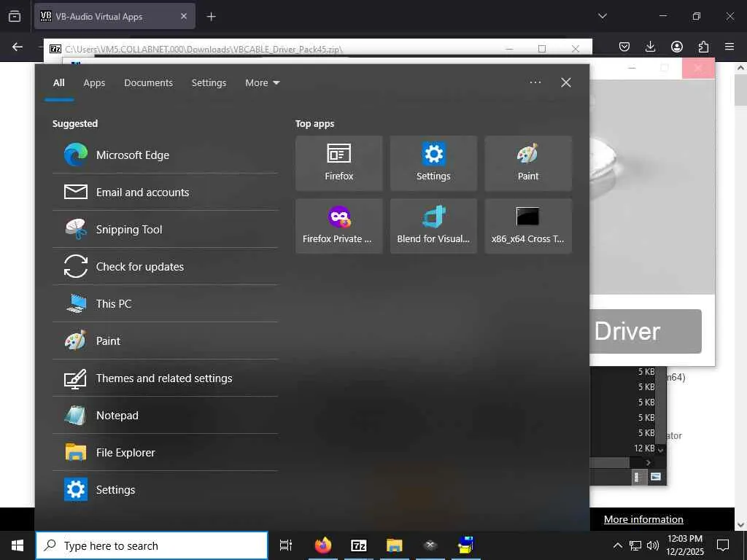Open Microsoft Edge from Suggested list
The width and height of the screenshot is (747, 560).
pyautogui.click(x=165, y=155)
